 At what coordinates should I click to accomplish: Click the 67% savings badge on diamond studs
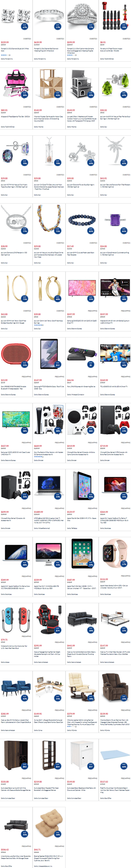pyautogui.click(x=24, y=26)
